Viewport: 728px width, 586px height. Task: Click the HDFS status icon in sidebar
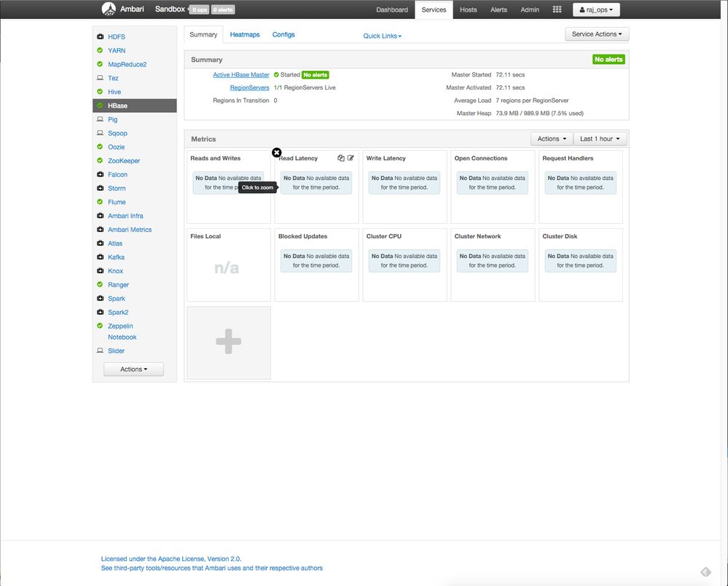tap(100, 36)
